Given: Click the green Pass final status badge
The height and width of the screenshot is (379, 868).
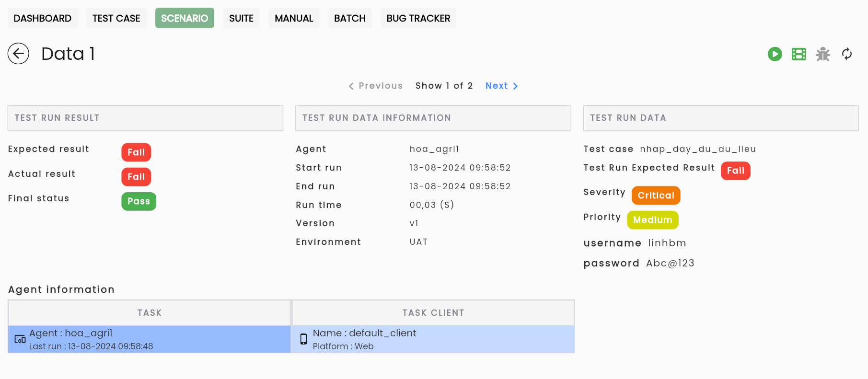Looking at the screenshot, I should coord(139,201).
